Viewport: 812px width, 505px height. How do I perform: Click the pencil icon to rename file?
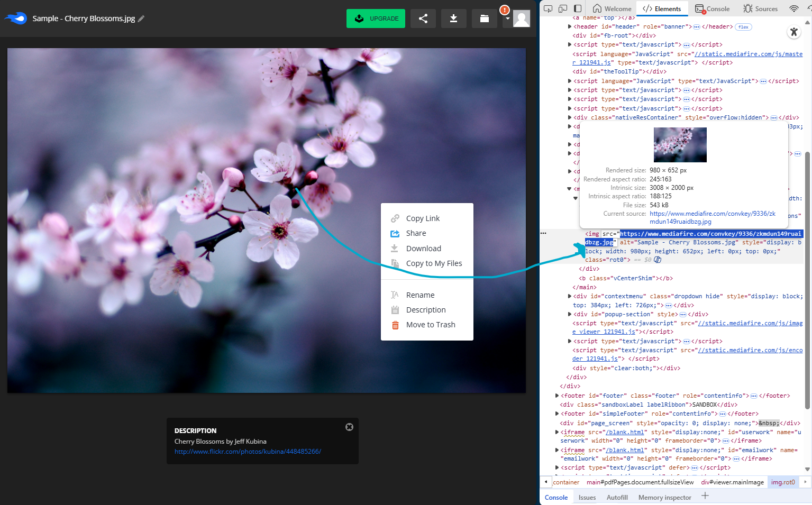coord(141,19)
